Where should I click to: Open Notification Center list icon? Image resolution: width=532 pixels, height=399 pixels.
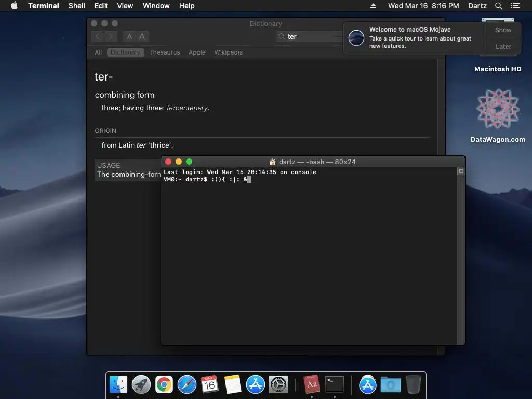pyautogui.click(x=515, y=6)
